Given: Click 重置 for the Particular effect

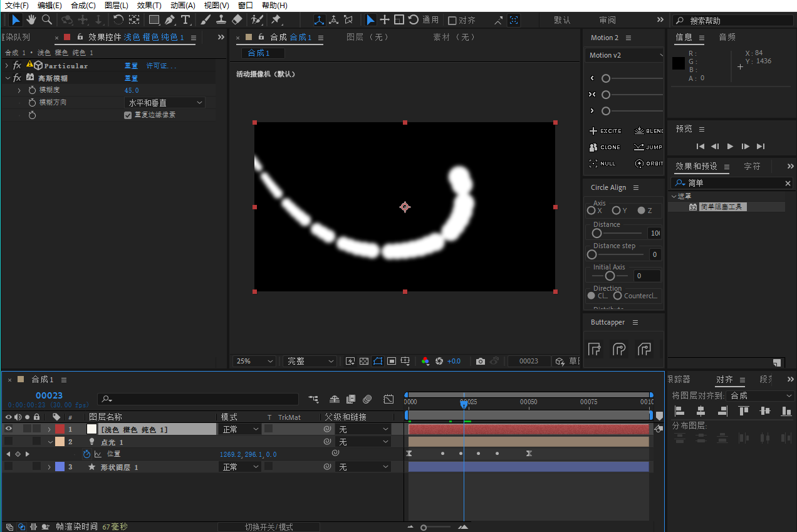Looking at the screenshot, I should 131,66.
